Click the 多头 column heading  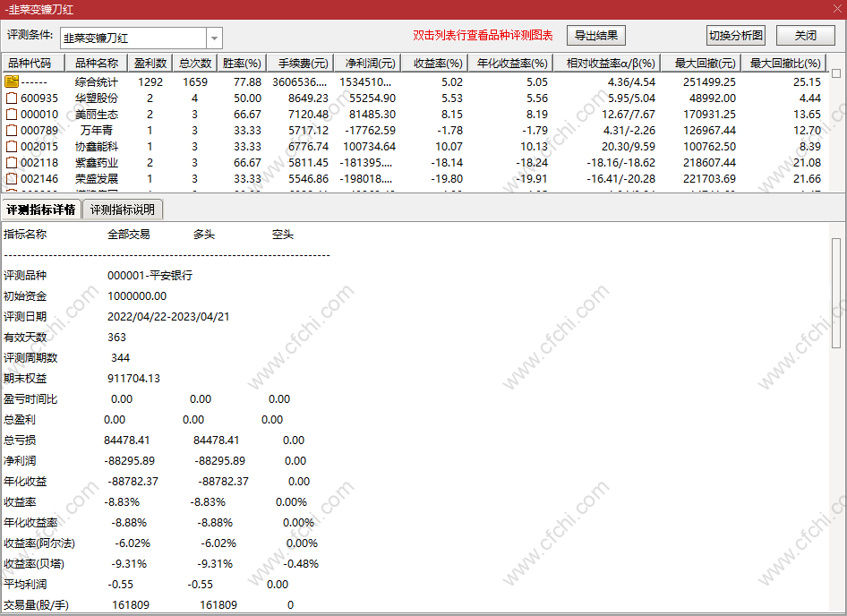point(203,235)
